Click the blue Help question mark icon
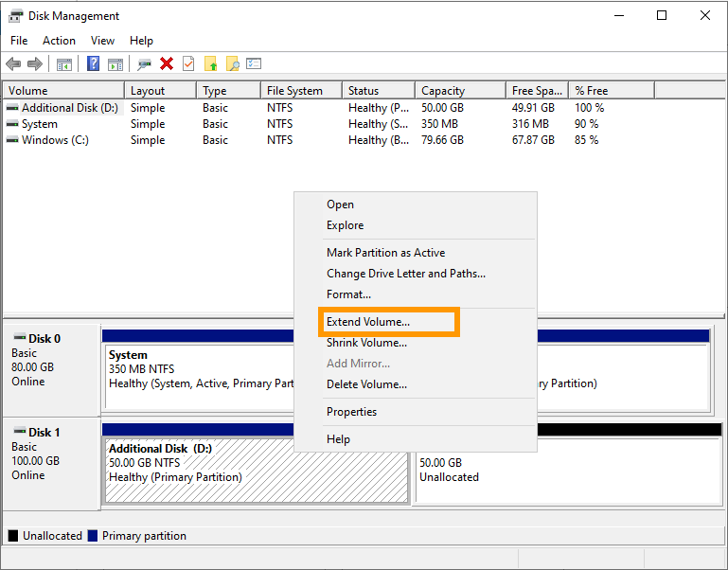Viewport: 728px width, 570px height. (93, 63)
